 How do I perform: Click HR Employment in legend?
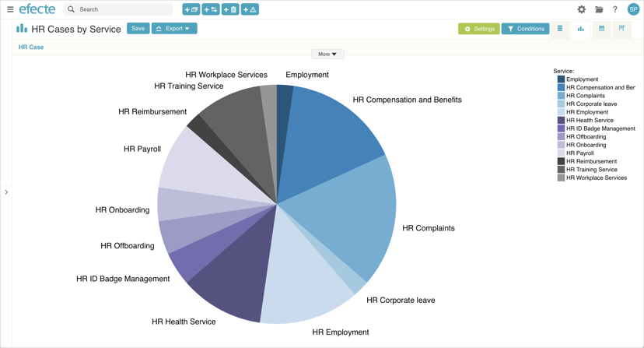[x=587, y=112]
